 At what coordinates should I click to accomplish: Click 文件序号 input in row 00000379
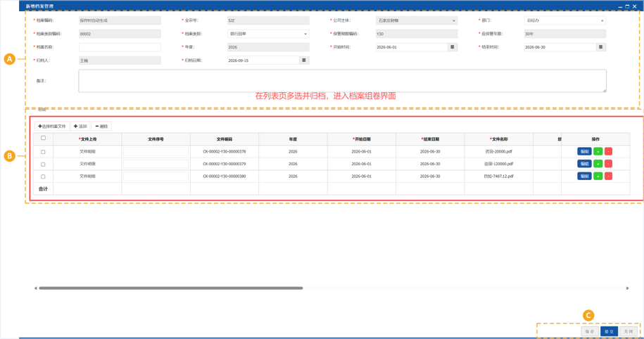pyautogui.click(x=156, y=164)
